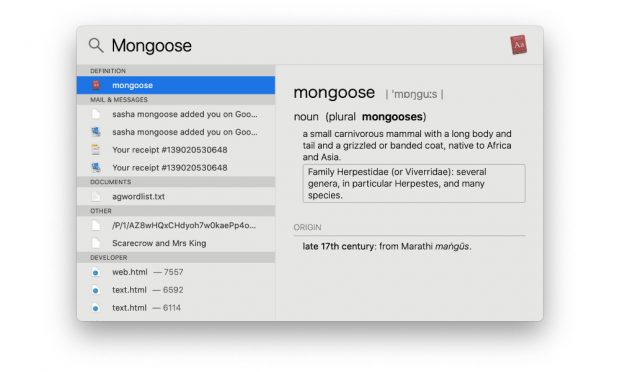Click the bold plural mongooses text

[392, 117]
